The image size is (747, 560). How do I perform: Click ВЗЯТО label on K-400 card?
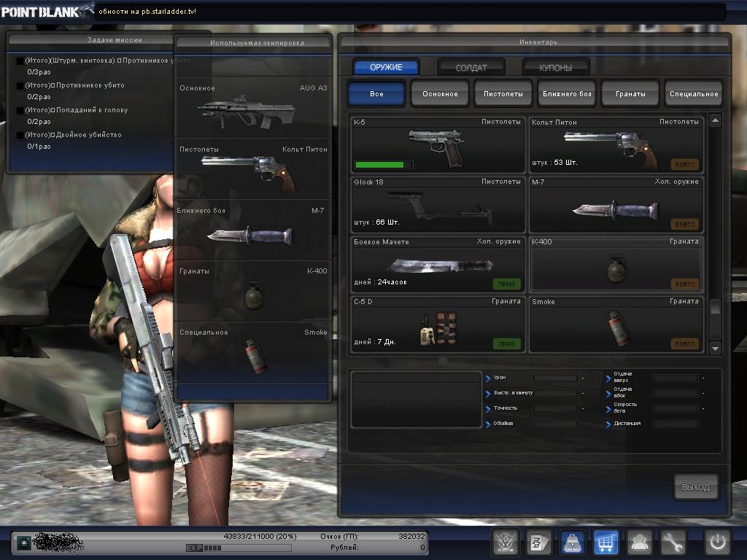[685, 284]
